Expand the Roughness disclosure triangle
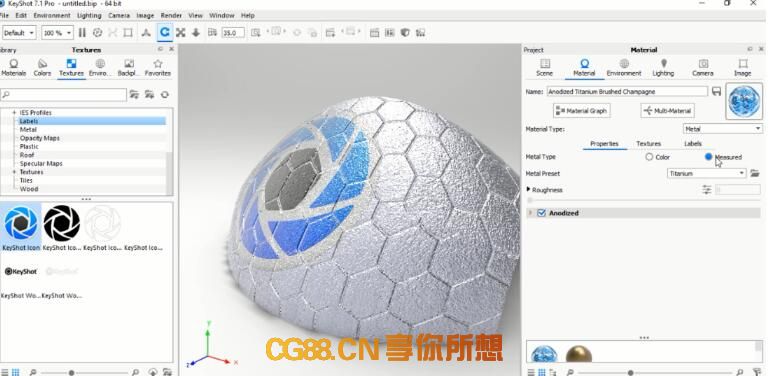The image size is (770, 376). (528, 189)
